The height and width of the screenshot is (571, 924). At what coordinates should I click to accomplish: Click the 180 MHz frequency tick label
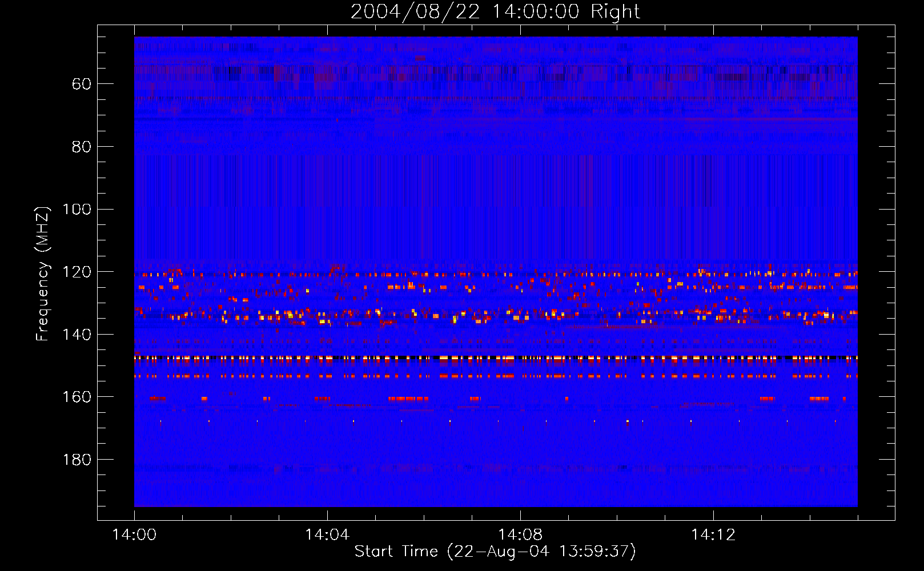tap(77, 460)
